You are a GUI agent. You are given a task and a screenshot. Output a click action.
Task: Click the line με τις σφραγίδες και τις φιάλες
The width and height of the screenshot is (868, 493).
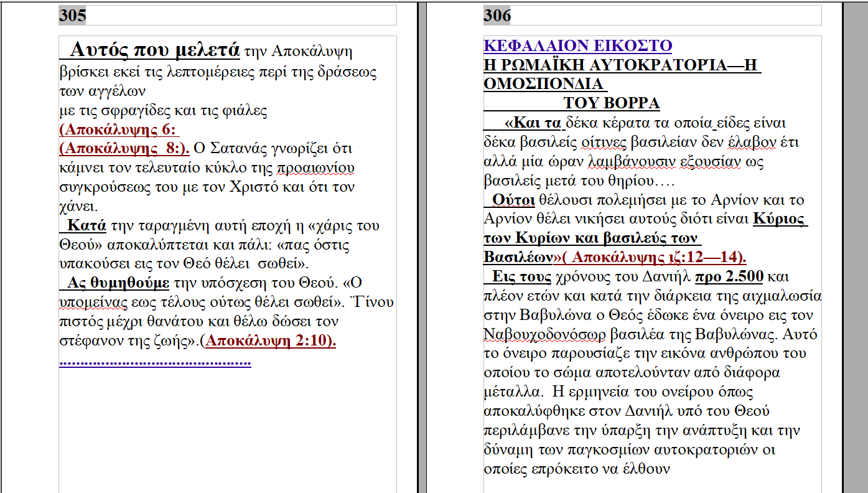(163, 111)
